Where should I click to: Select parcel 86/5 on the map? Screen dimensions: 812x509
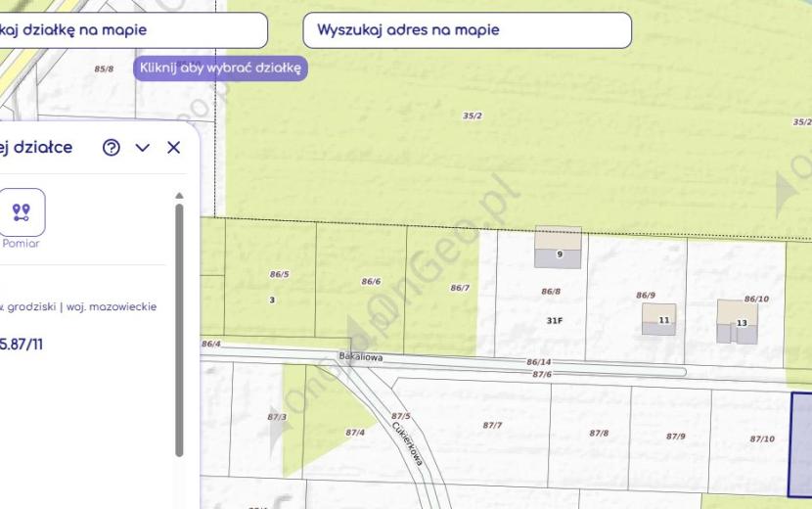click(279, 274)
